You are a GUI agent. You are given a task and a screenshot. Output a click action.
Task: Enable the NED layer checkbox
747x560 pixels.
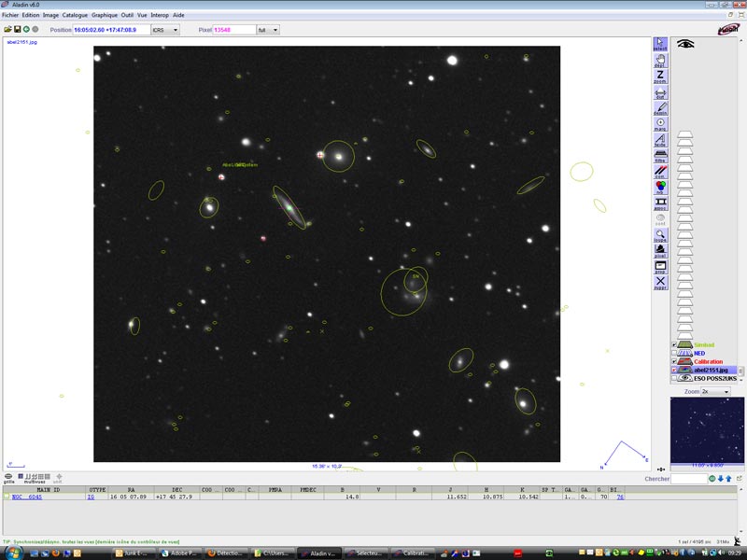pos(674,354)
